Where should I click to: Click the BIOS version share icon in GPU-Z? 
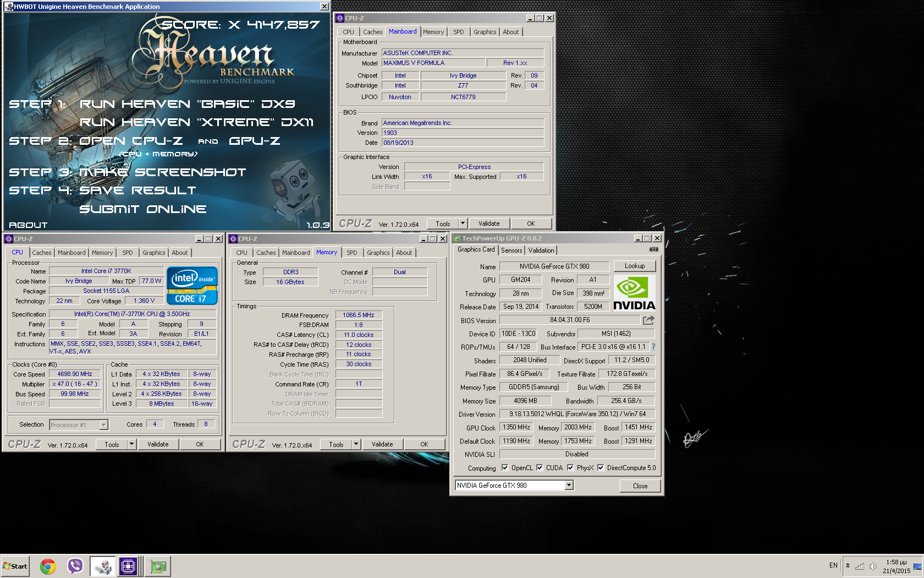(x=648, y=320)
